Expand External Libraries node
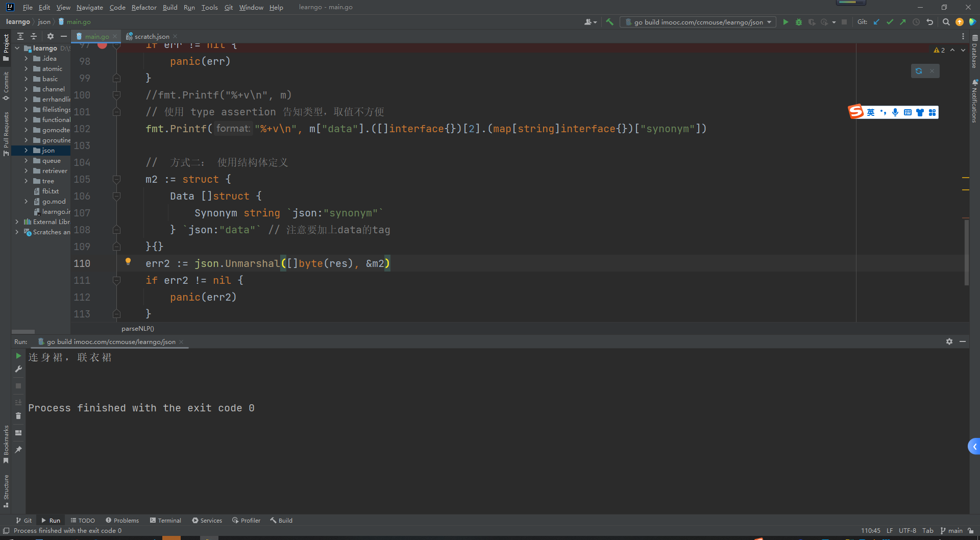 click(x=17, y=222)
